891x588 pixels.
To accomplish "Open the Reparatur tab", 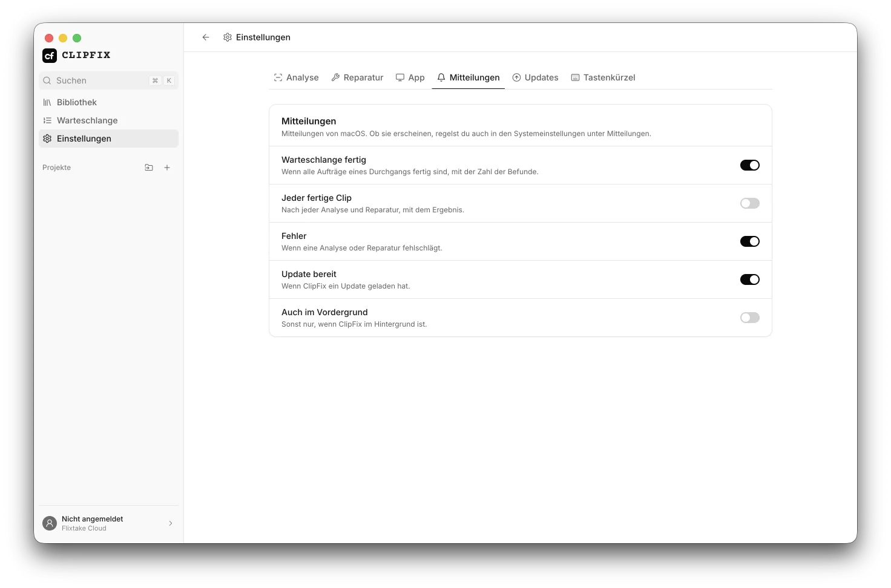I will coord(357,77).
